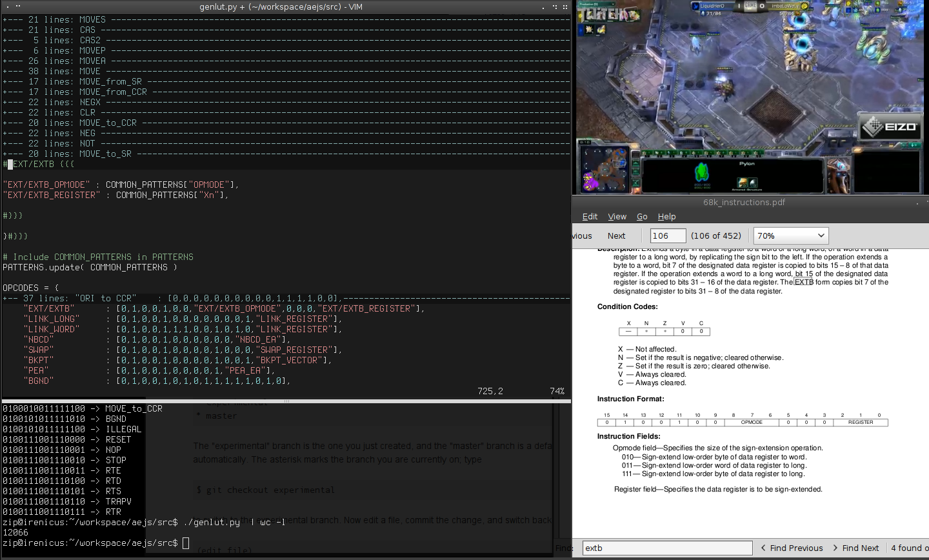Expand the 5-line CAS2 fold in Vim
Image resolution: width=929 pixels, height=560 pixels.
286,40
